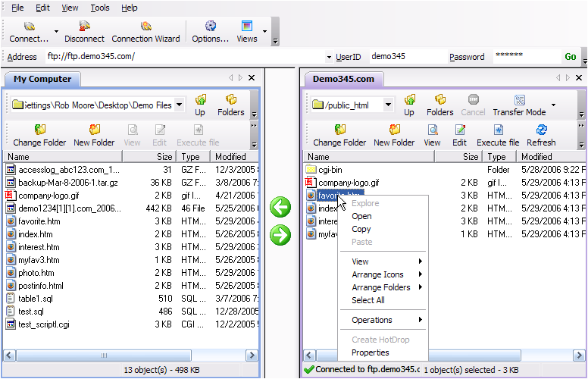The height and width of the screenshot is (379, 588).
Task: Click right scroll arrow in local pane
Action: (252, 356)
